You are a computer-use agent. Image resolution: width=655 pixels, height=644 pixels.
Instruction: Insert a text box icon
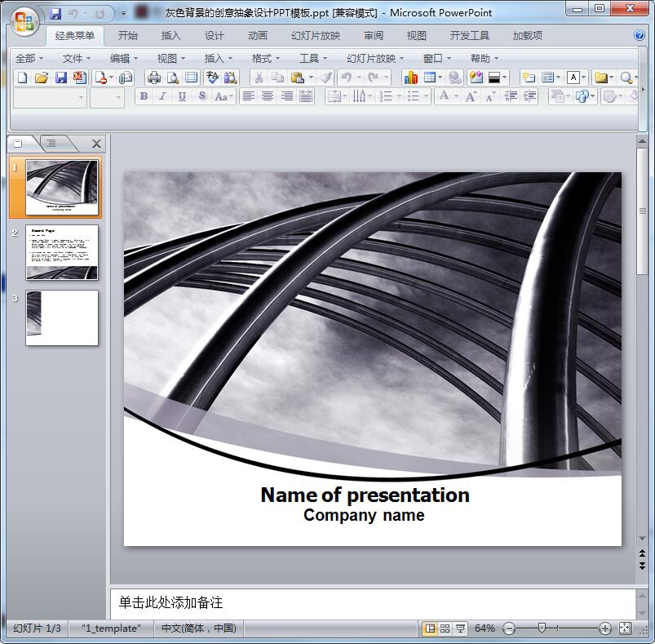click(573, 78)
